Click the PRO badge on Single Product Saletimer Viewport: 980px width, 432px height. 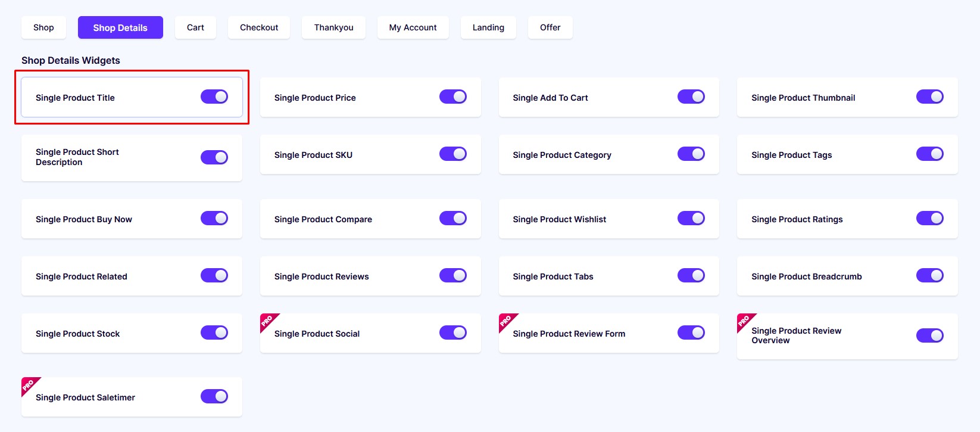click(x=29, y=384)
